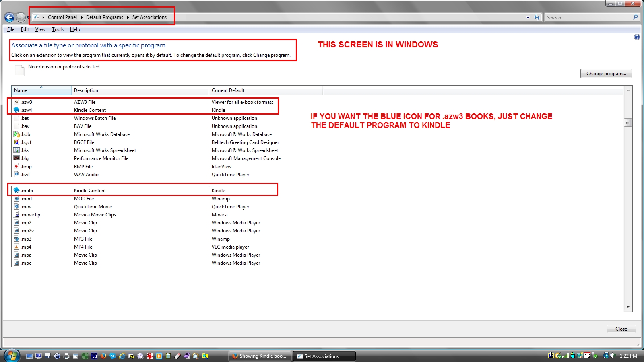Sort the list by the Description column
The image size is (644, 362).
(x=140, y=90)
